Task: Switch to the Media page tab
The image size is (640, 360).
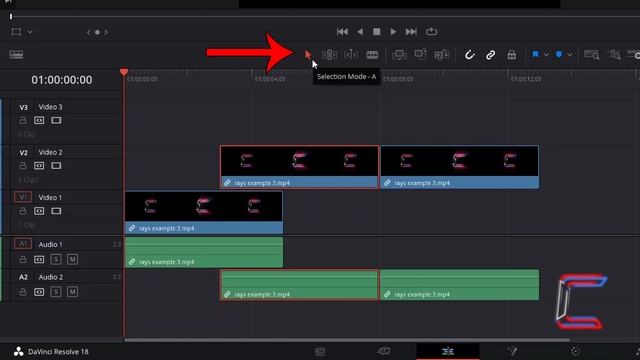Action: [320, 351]
